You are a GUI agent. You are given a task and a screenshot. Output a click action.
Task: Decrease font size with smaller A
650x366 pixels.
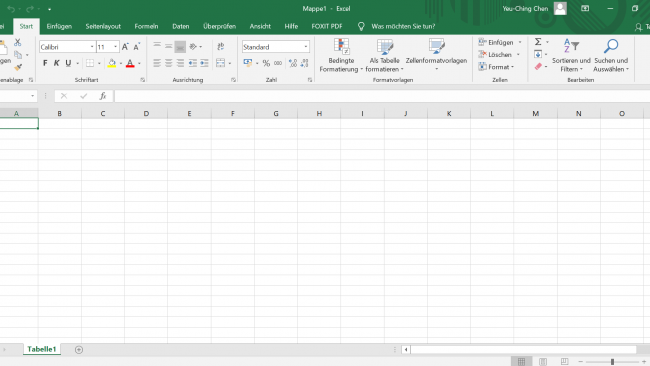[x=136, y=47]
